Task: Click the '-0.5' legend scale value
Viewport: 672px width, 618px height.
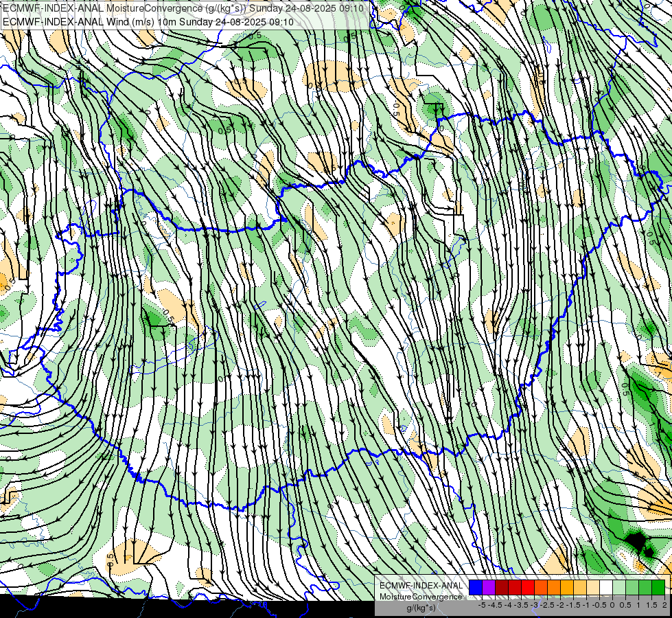Action: [x=599, y=605]
